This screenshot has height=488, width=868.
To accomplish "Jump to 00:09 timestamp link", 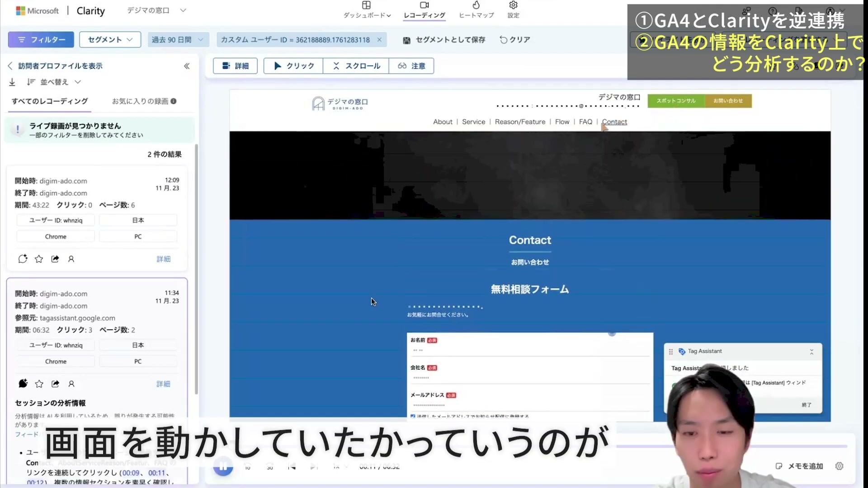I will (x=131, y=473).
